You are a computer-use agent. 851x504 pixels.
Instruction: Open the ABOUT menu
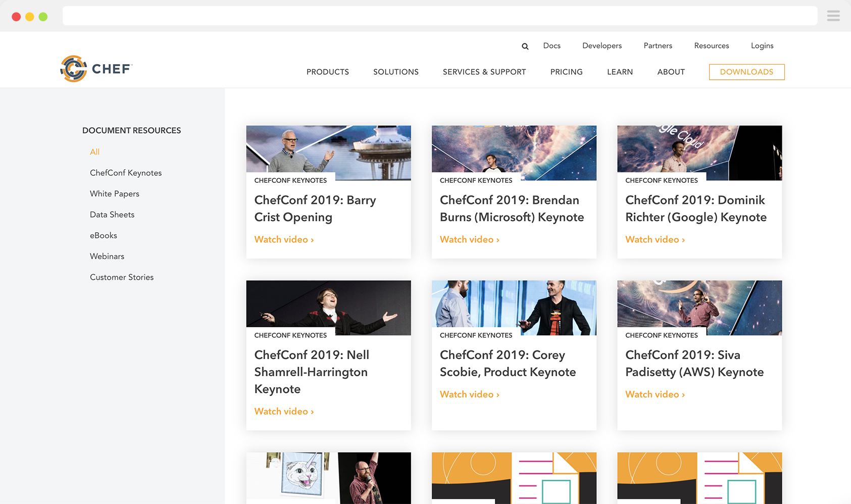coord(671,72)
